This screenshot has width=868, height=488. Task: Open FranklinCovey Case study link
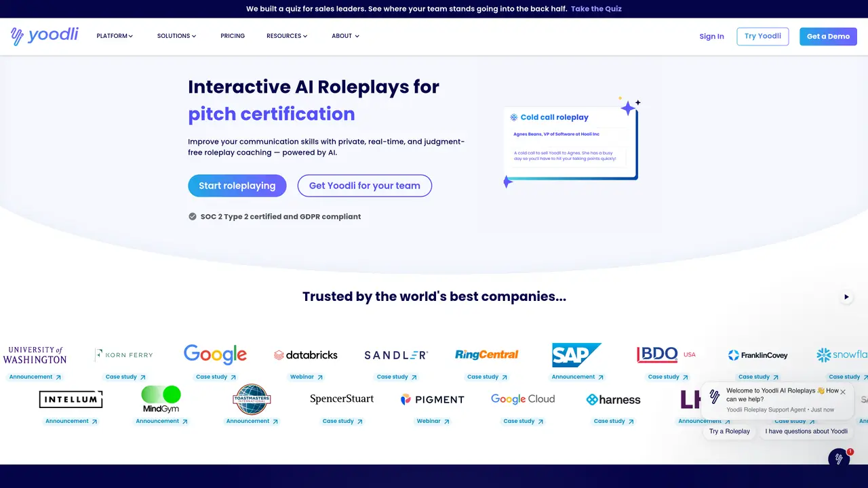point(758,377)
